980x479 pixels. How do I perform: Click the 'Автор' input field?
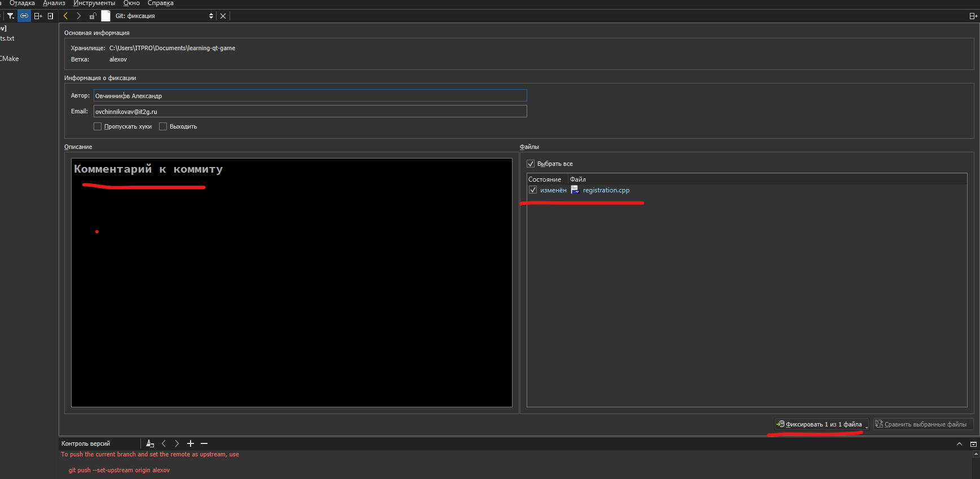310,95
